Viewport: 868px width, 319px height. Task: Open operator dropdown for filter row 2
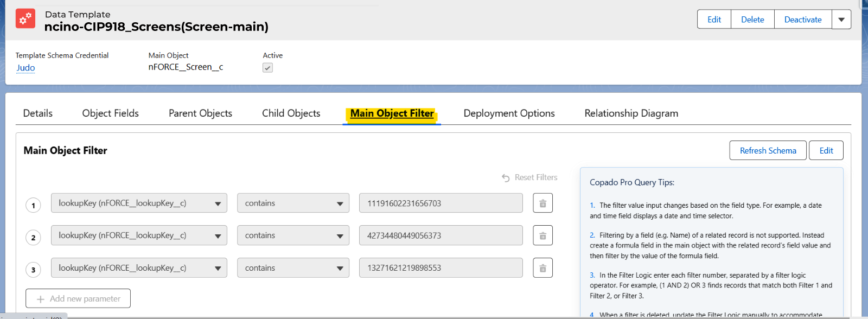pos(293,235)
